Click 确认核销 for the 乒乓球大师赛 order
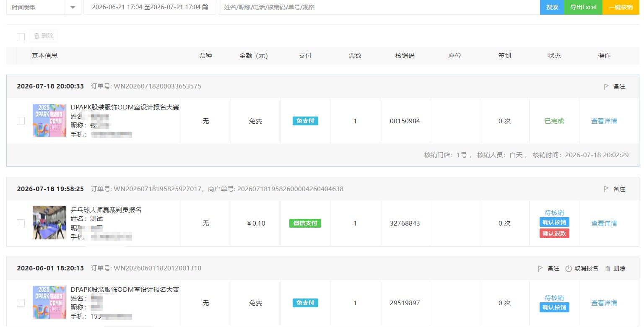Screen dimensions: 644x327 pos(554,222)
